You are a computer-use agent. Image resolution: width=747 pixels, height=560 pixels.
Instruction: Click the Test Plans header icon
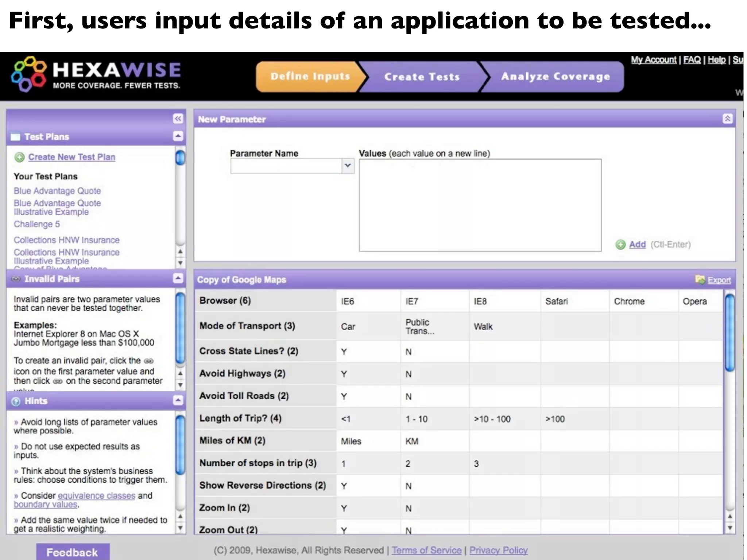point(16,137)
